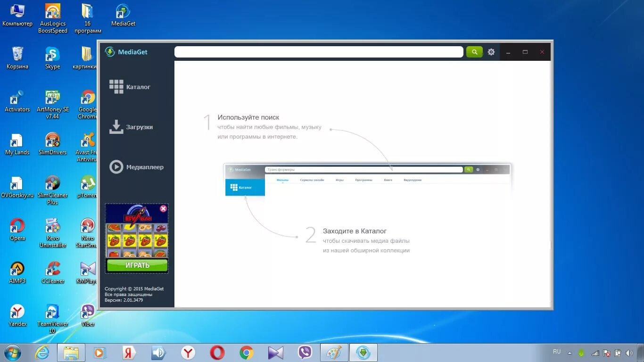Select the картинки folder on desktop
Image resolution: width=644 pixels, height=362 pixels.
click(x=85, y=58)
